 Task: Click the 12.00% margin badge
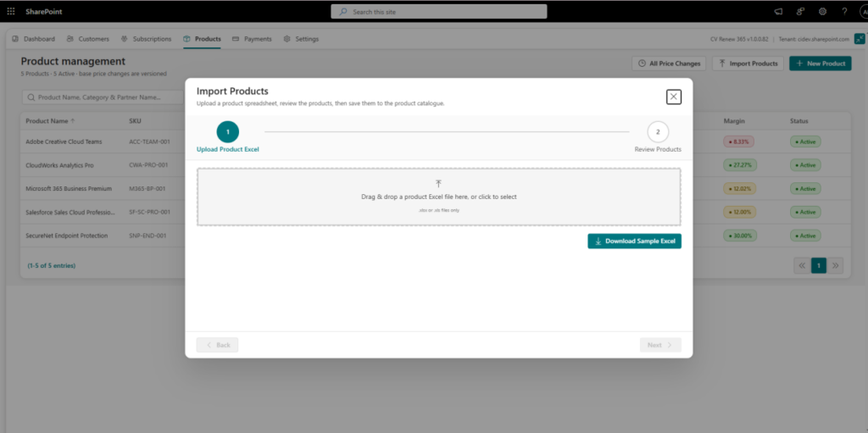point(740,212)
